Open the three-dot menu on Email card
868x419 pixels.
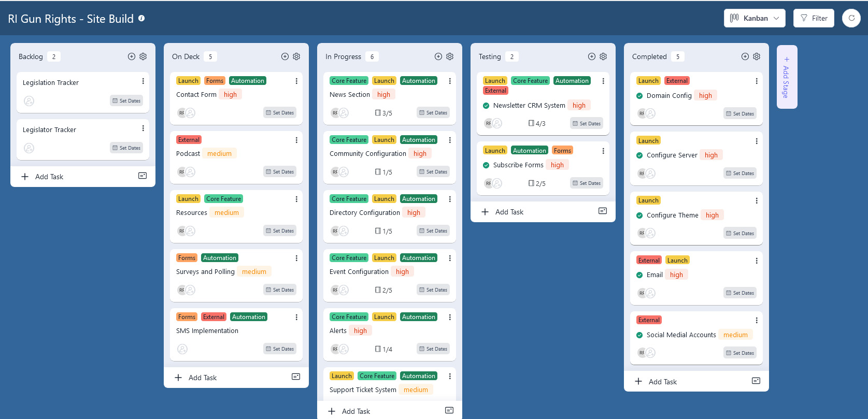pyautogui.click(x=757, y=261)
